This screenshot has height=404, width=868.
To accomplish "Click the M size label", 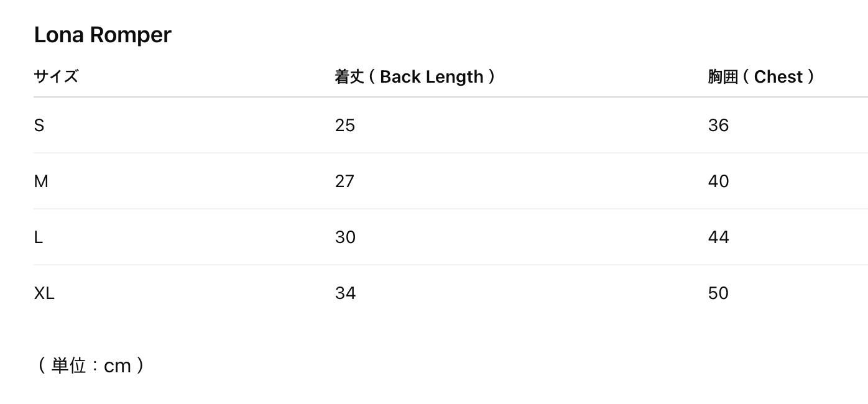I will [41, 181].
